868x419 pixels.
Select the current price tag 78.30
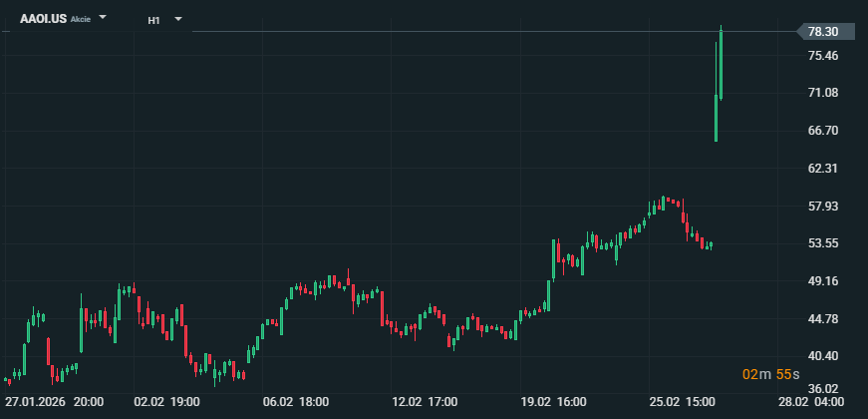pos(823,32)
